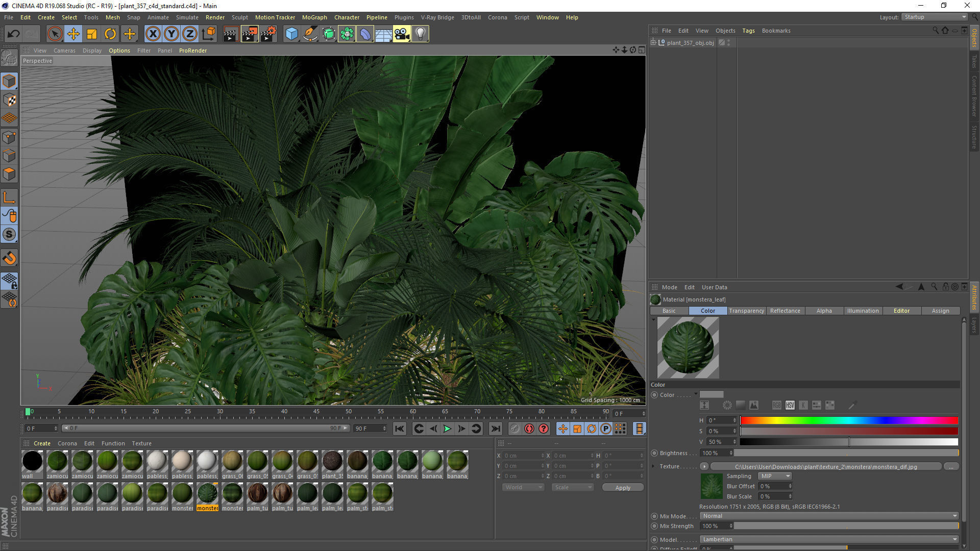Record active objects keyframe

click(x=514, y=429)
